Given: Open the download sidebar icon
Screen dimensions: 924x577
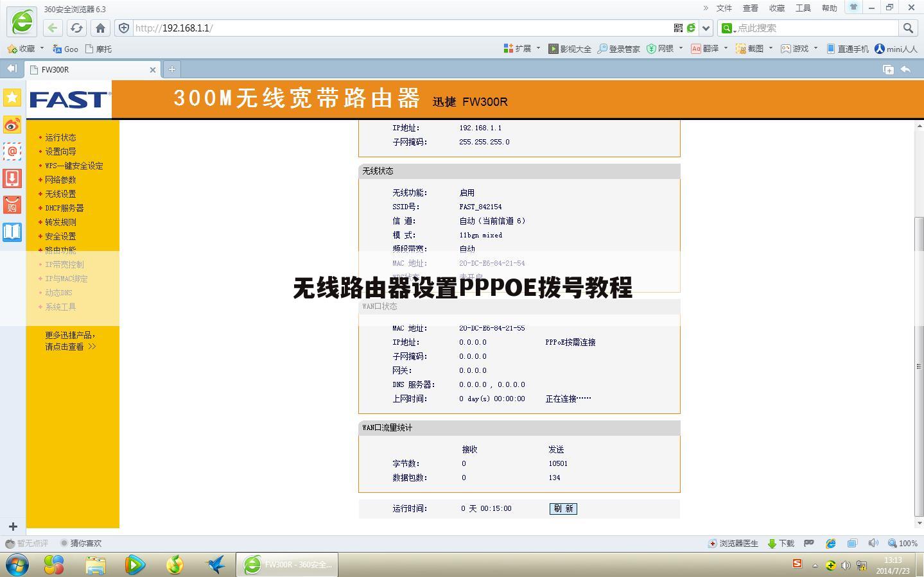Looking at the screenshot, I should (x=12, y=178).
